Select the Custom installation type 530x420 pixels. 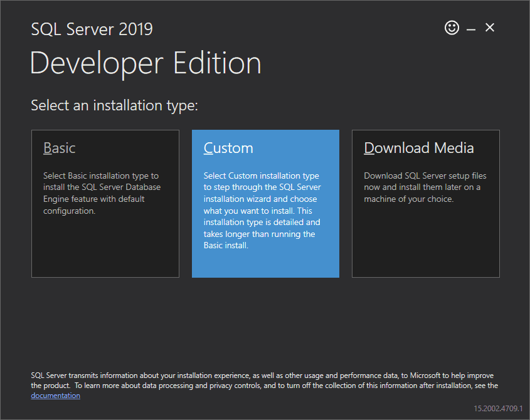click(x=265, y=204)
